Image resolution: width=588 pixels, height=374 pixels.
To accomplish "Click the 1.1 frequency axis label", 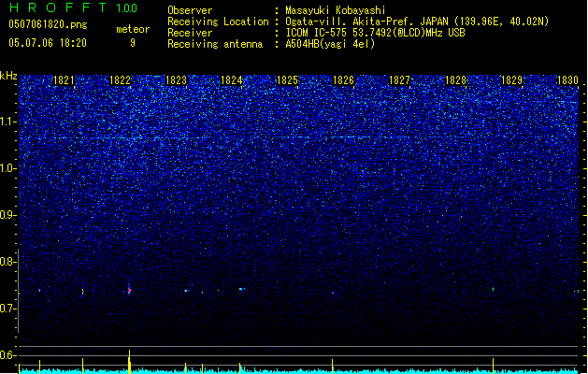I will tap(7, 122).
